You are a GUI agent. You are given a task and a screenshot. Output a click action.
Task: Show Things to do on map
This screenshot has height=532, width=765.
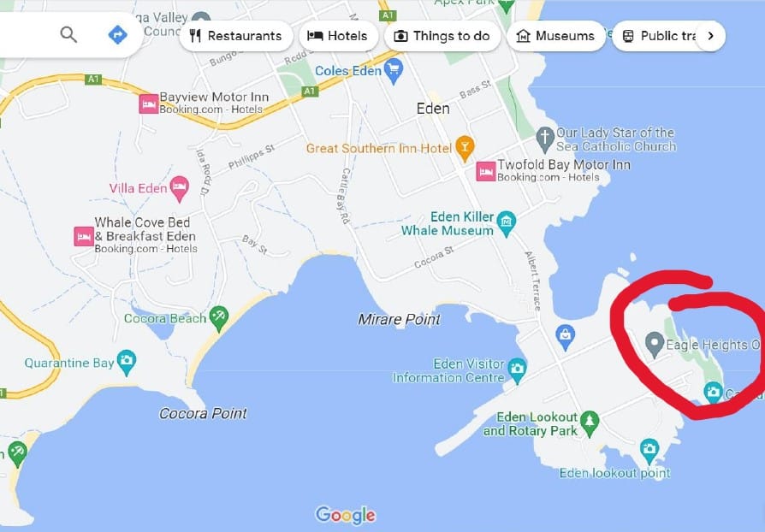(x=442, y=36)
